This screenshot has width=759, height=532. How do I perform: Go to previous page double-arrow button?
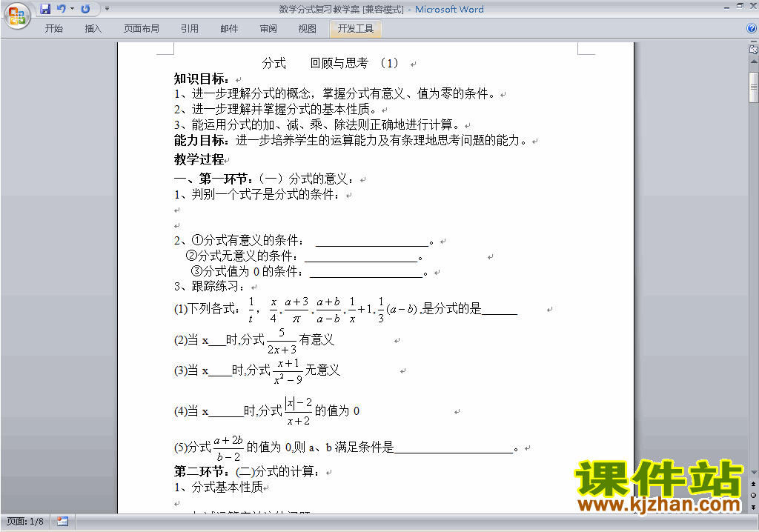753,484
